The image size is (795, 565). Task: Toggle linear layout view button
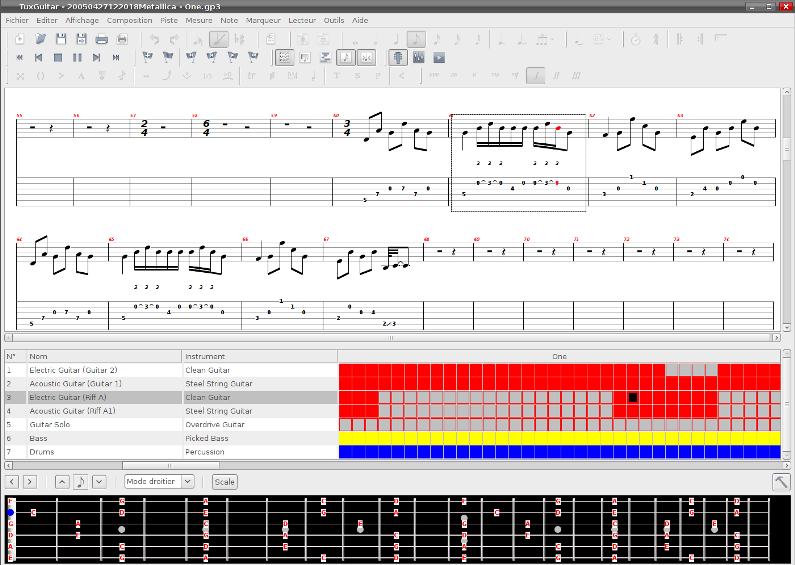pyautogui.click(x=305, y=58)
